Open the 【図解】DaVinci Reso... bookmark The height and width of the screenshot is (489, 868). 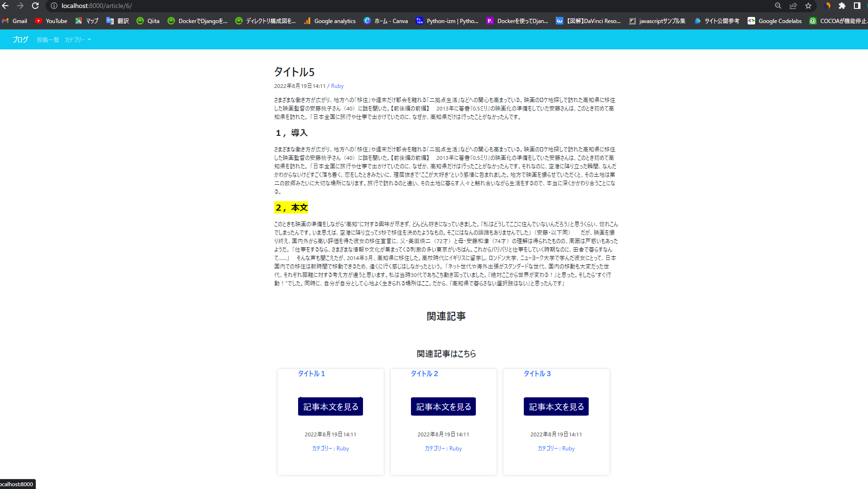(588, 21)
